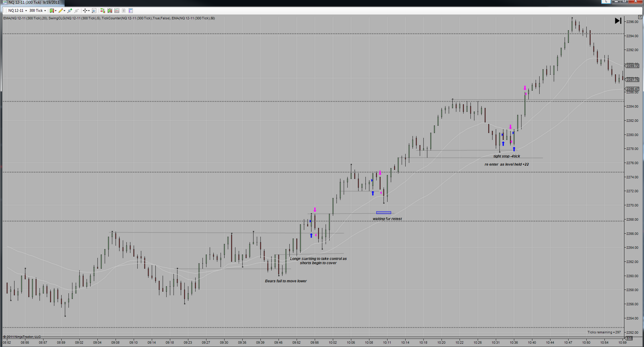The width and height of the screenshot is (644, 347).
Task: Click the grayed dollar sign strategies icon
Action: tap(124, 10)
